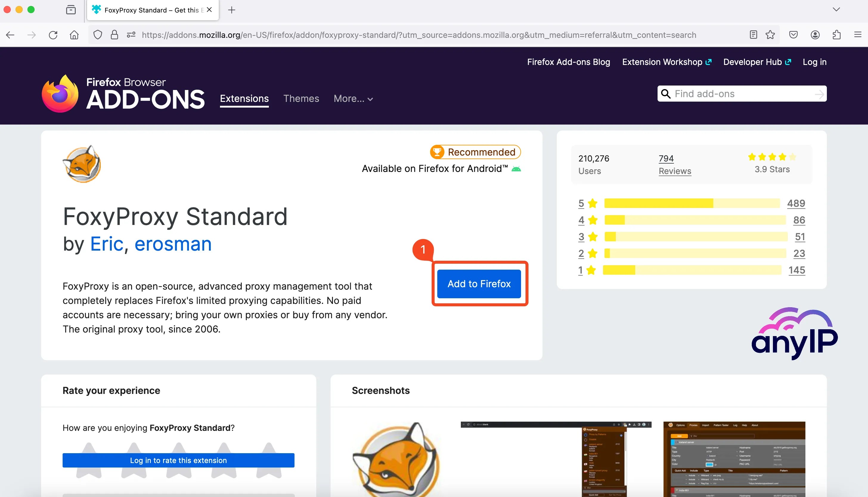Expand the More dropdown menu
Screen dimensions: 868x497
point(353,98)
